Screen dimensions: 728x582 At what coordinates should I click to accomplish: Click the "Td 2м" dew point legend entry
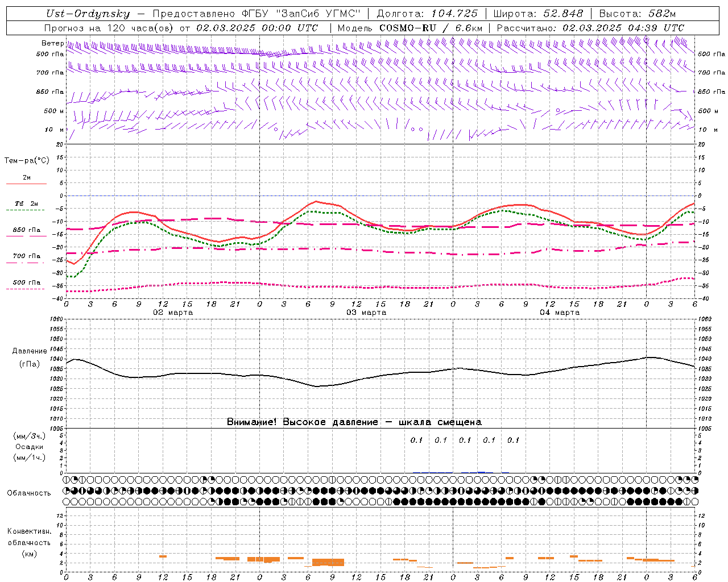click(26, 203)
